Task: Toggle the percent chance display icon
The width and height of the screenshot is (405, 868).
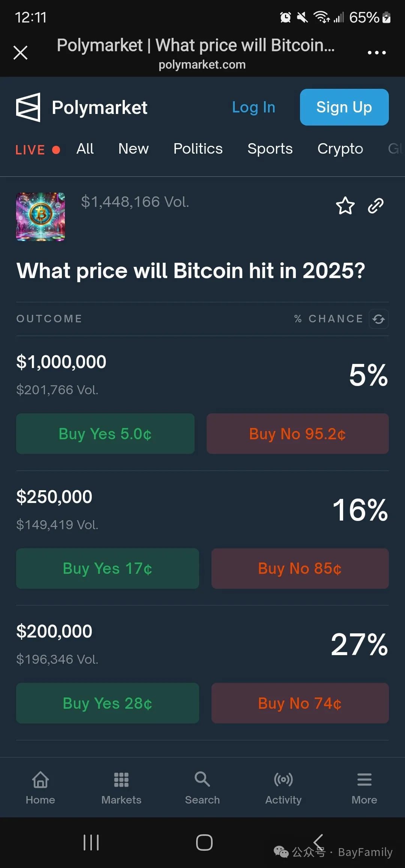Action: [378, 319]
